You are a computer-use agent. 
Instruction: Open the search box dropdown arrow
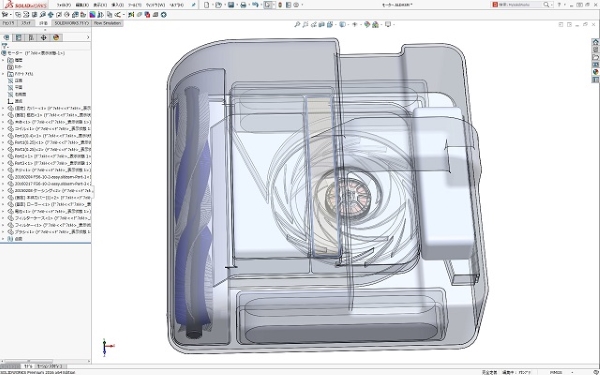click(551, 5)
